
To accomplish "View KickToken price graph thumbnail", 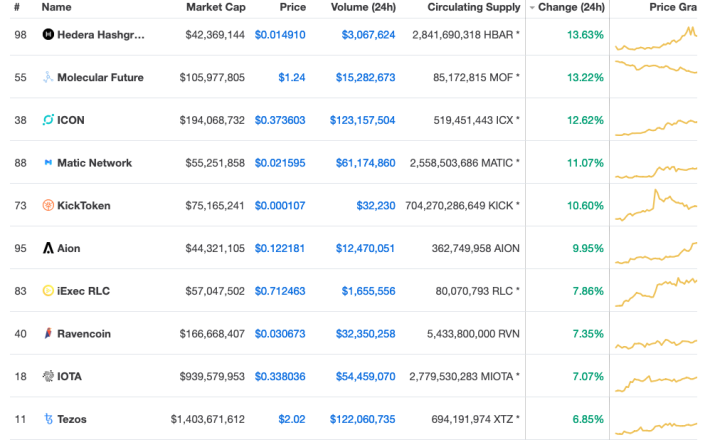I will pos(656,206).
